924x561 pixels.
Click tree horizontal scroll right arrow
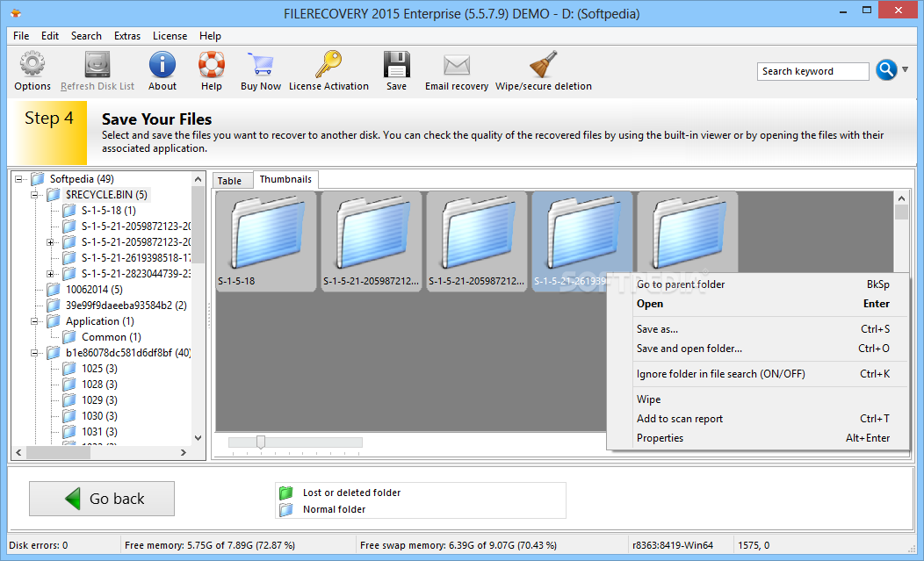coord(184,452)
